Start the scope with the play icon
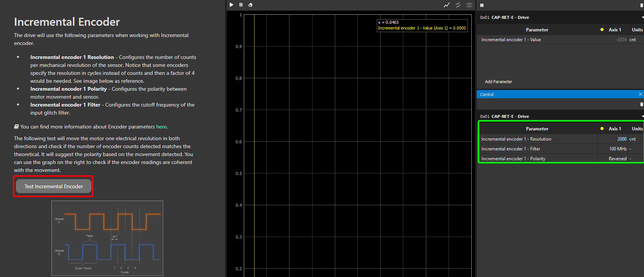This screenshot has height=277, width=644. [x=231, y=5]
